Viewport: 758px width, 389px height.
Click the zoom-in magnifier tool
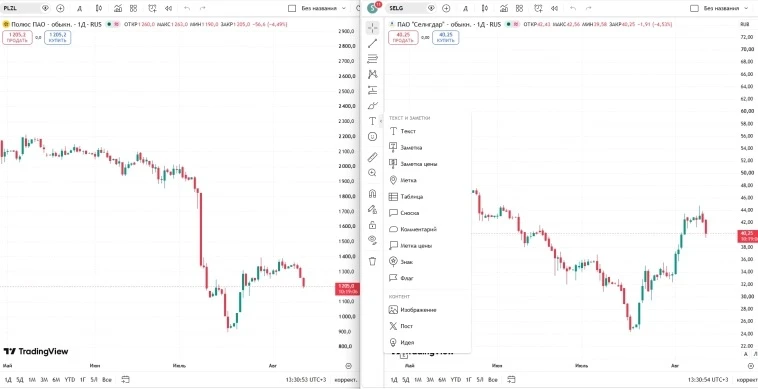coord(372,173)
